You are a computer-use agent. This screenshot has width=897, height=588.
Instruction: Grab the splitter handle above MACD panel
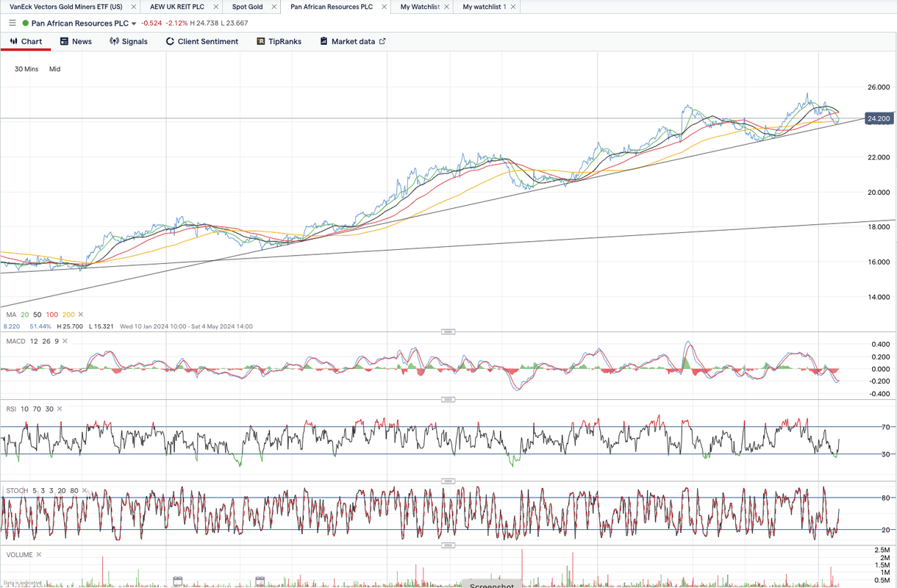448,331
